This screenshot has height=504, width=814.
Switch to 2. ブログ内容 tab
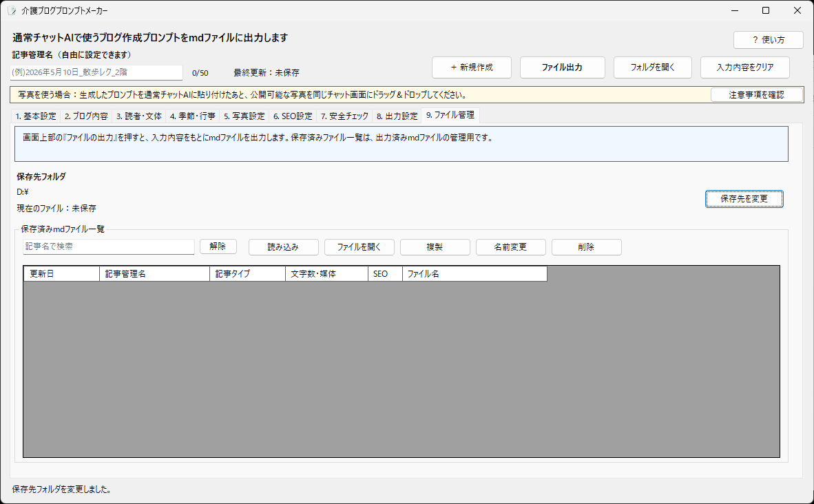tap(85, 116)
